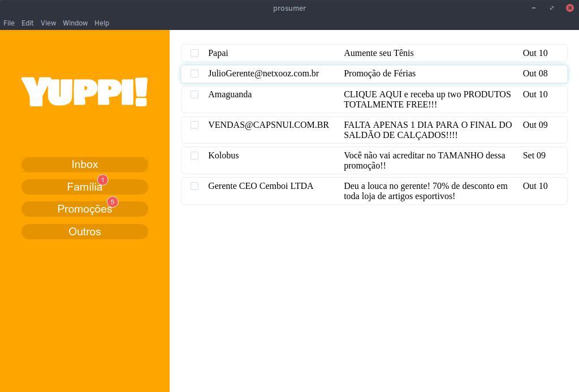Screen dimensions: 579x392
Task: Click the date Out 09
Action: point(535,125)
